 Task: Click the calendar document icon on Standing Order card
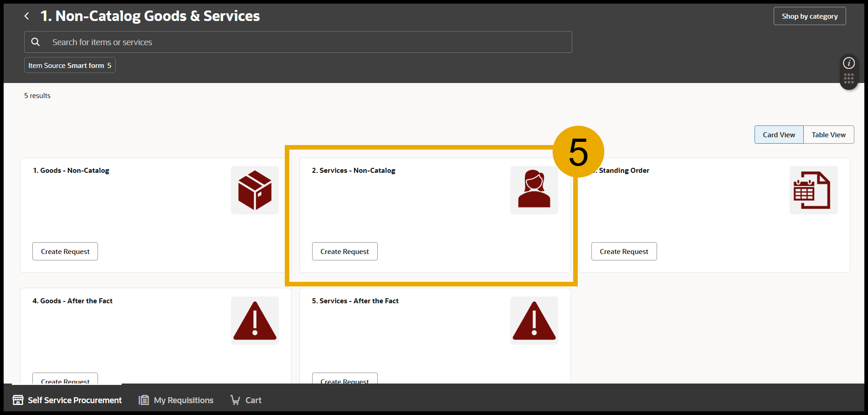click(x=813, y=190)
